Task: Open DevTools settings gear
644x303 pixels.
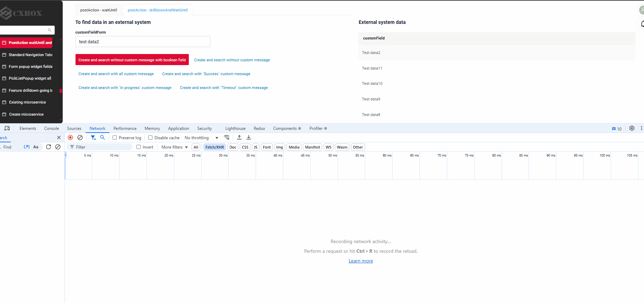Action: [632, 128]
